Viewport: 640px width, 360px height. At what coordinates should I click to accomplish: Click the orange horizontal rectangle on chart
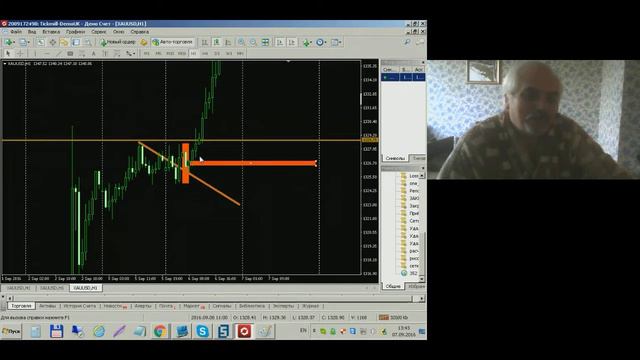pyautogui.click(x=253, y=163)
